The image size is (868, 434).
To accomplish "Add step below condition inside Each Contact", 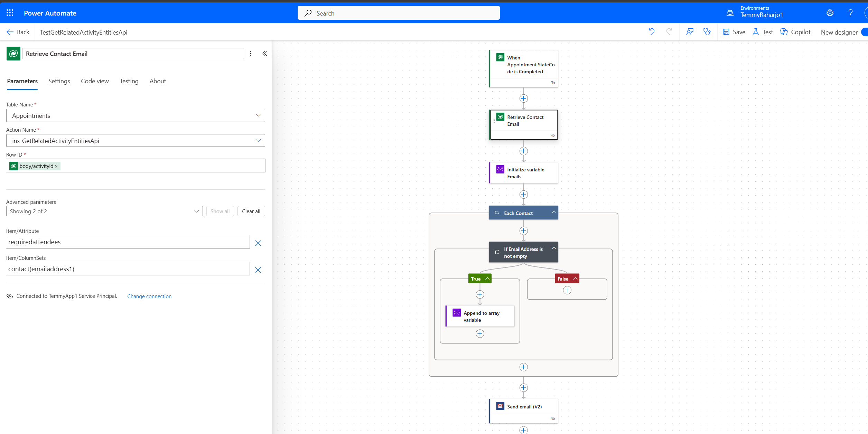I will pyautogui.click(x=524, y=367).
